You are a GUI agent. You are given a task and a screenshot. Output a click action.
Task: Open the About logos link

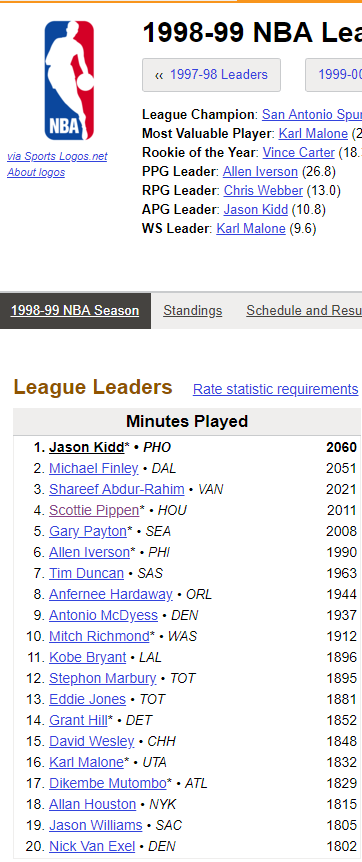[36, 172]
